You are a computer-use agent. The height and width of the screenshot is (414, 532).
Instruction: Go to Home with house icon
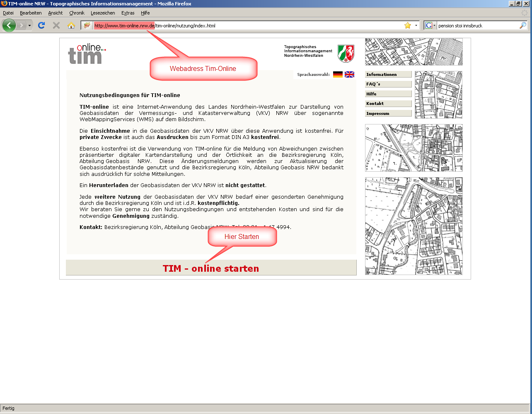click(71, 25)
